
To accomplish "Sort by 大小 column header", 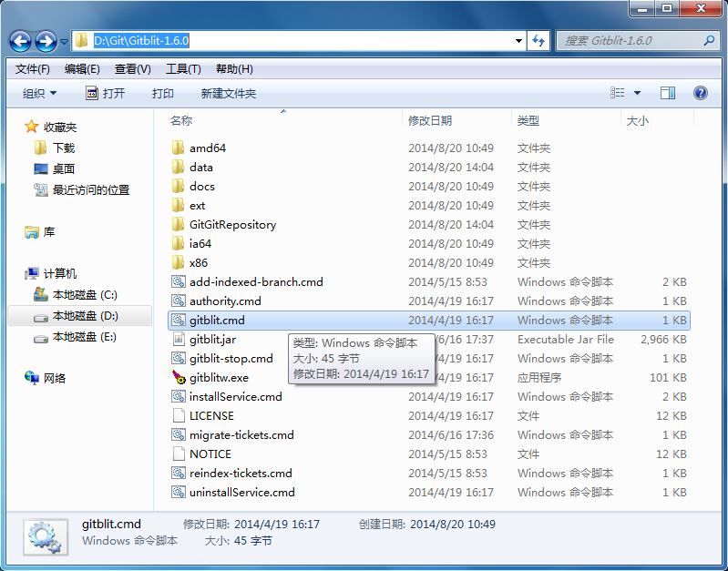I will 638,121.
